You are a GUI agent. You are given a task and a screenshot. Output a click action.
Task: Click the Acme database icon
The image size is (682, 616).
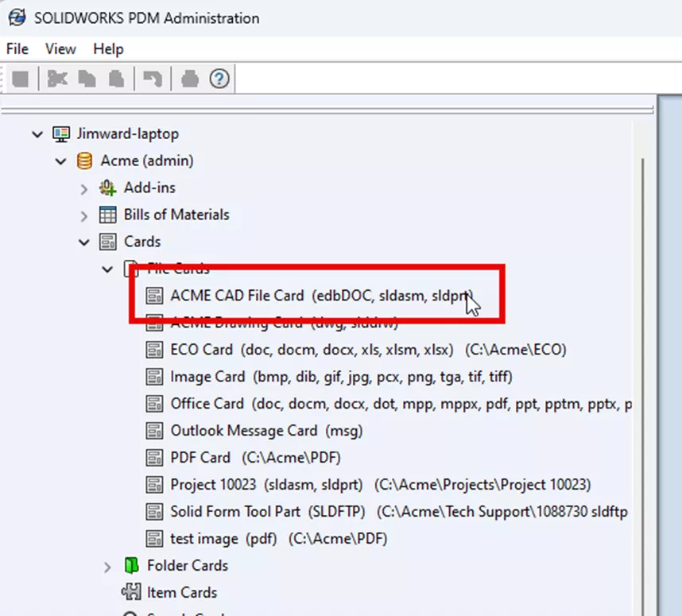[83, 161]
